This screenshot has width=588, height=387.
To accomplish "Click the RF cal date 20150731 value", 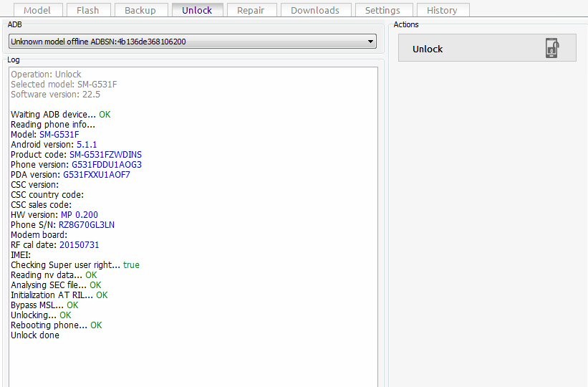I will [79, 245].
